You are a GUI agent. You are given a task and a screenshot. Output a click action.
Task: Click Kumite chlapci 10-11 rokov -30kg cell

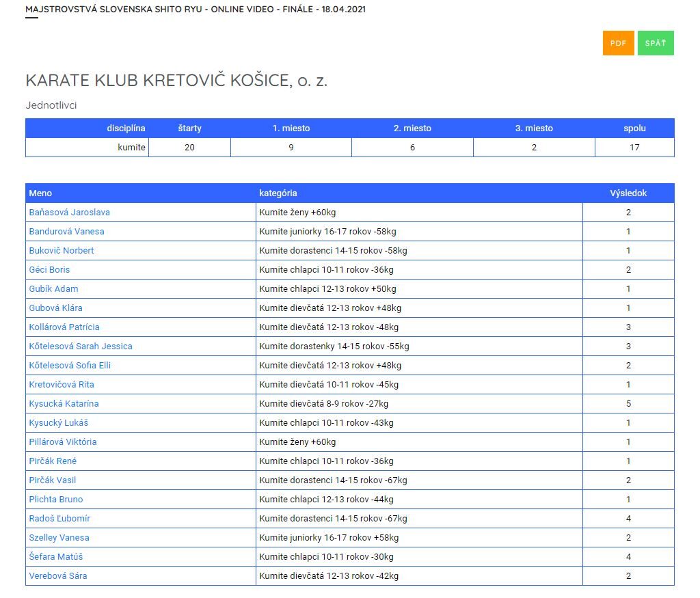coord(419,557)
